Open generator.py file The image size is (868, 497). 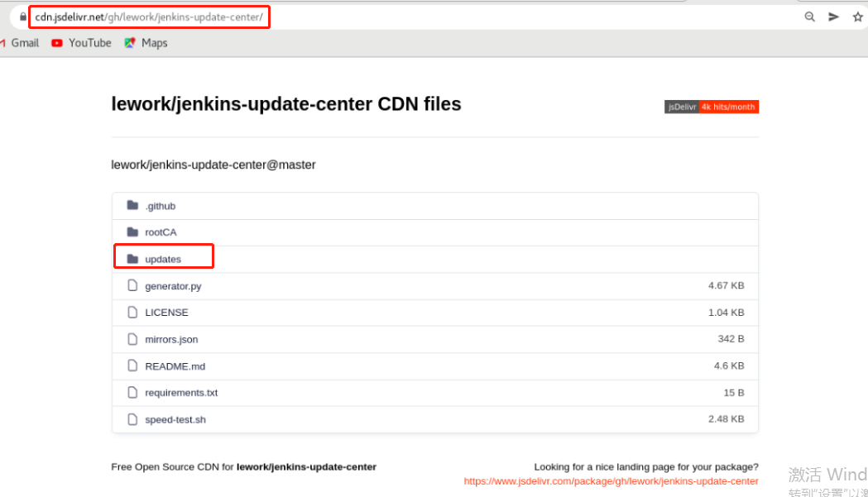(x=173, y=286)
